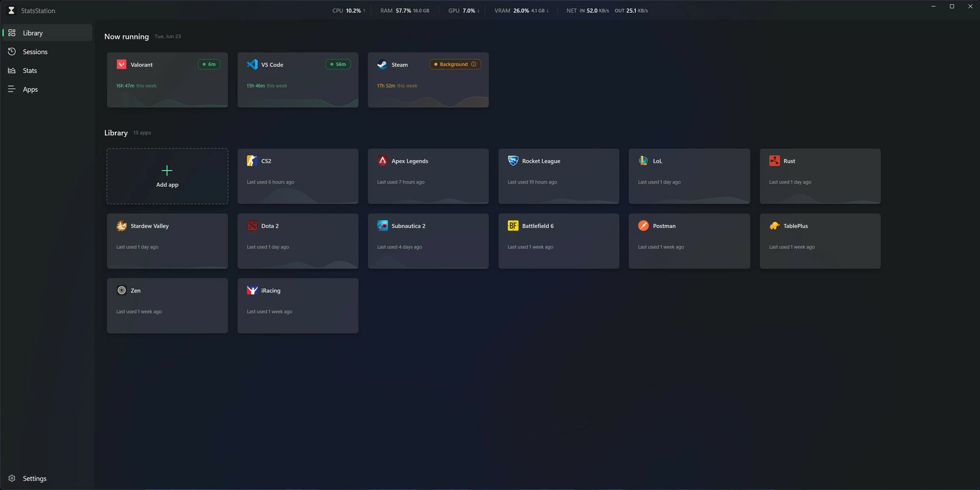Screen dimensions: 980x490
Task: Click the Library grid icon in sidebar
Action: click(12, 33)
